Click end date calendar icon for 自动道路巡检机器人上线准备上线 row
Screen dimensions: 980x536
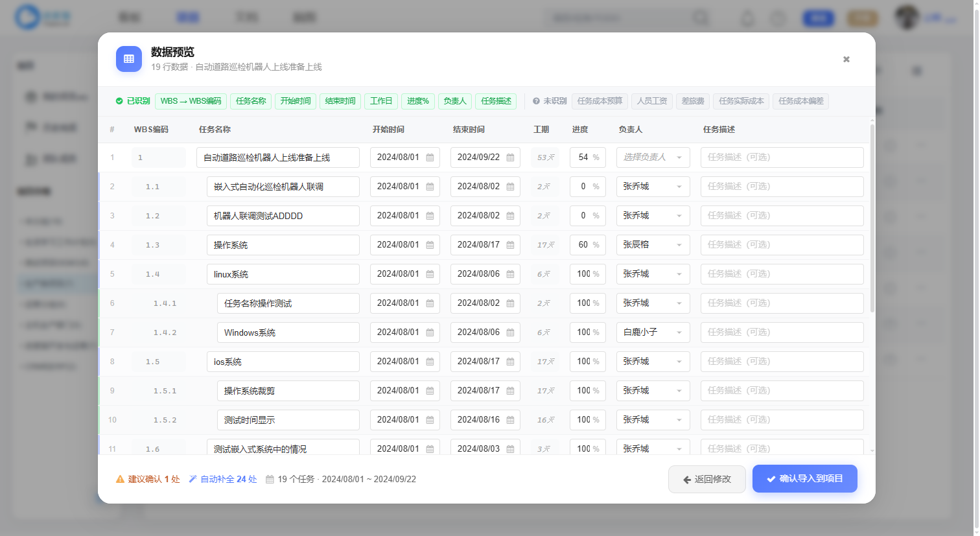pyautogui.click(x=510, y=157)
